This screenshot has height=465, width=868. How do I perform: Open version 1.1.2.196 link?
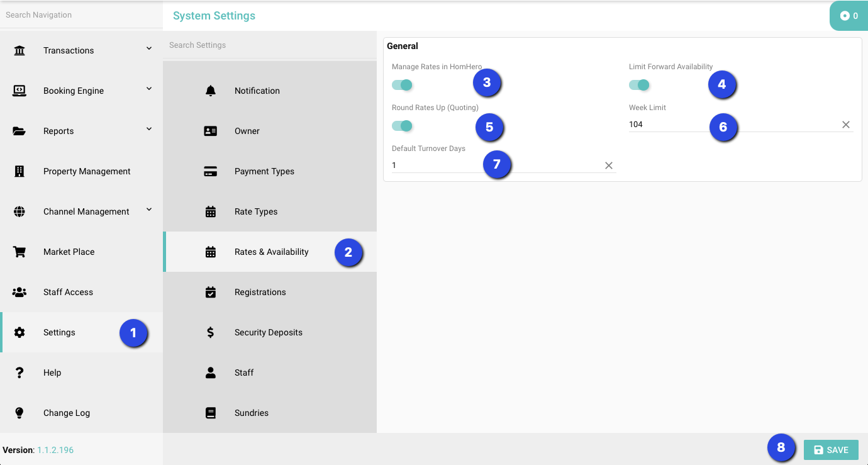click(x=55, y=450)
